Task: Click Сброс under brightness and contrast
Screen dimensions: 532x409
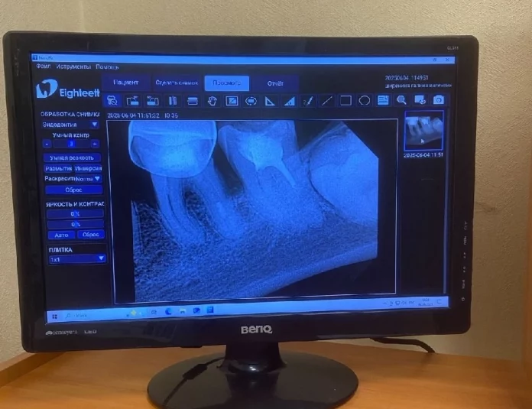Action: click(91, 235)
